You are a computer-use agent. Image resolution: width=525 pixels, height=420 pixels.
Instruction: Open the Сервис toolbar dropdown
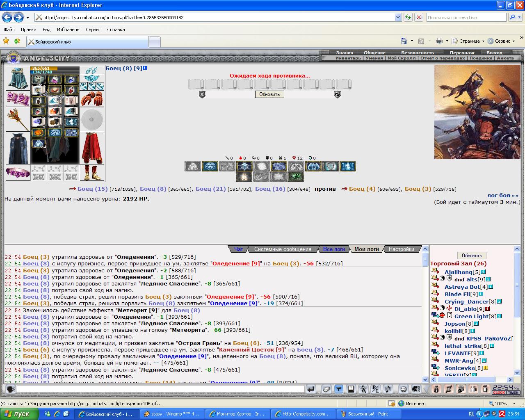coord(501,41)
